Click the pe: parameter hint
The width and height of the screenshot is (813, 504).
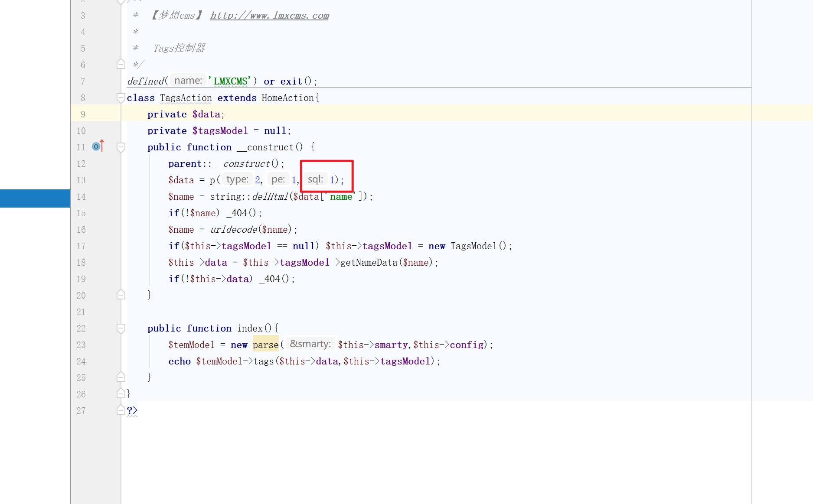[278, 179]
